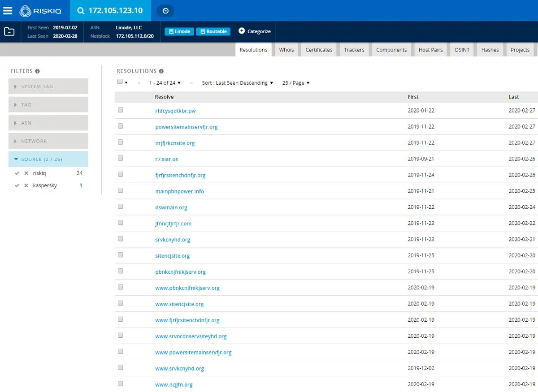
Task: Open the 25 / Page dropdown
Action: [x=295, y=83]
